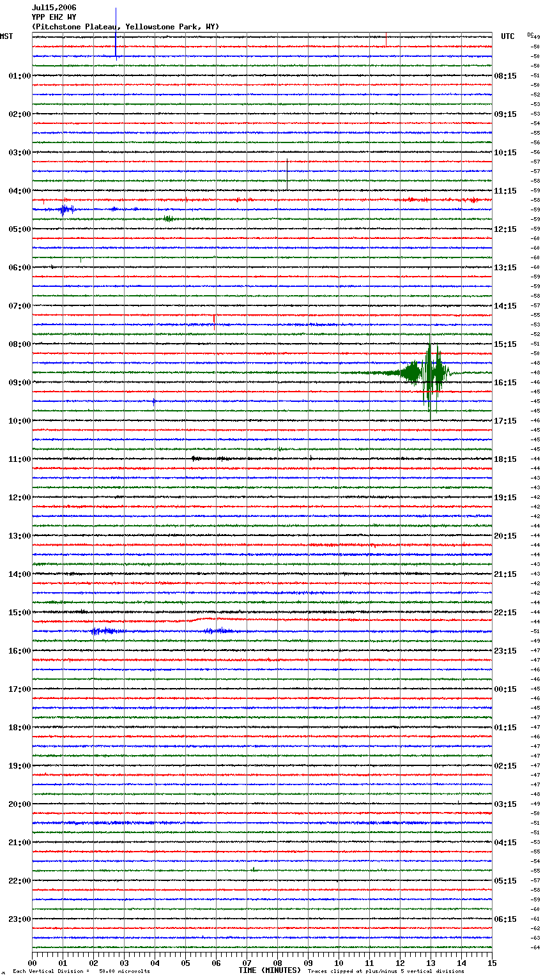
Task: Click the "10:00" MST time label
Action: tap(20, 421)
